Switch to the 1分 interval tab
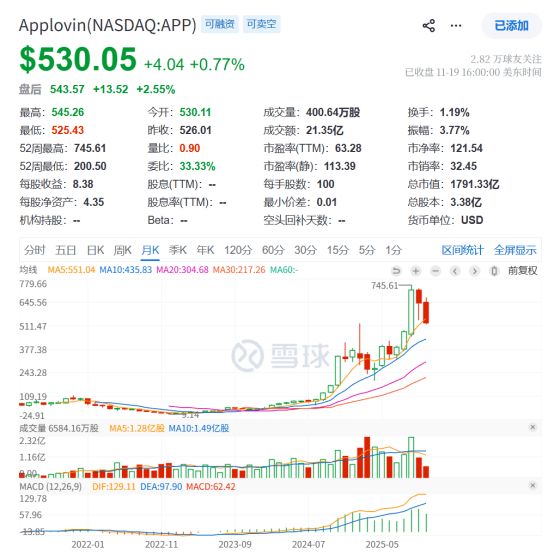 coord(394,250)
